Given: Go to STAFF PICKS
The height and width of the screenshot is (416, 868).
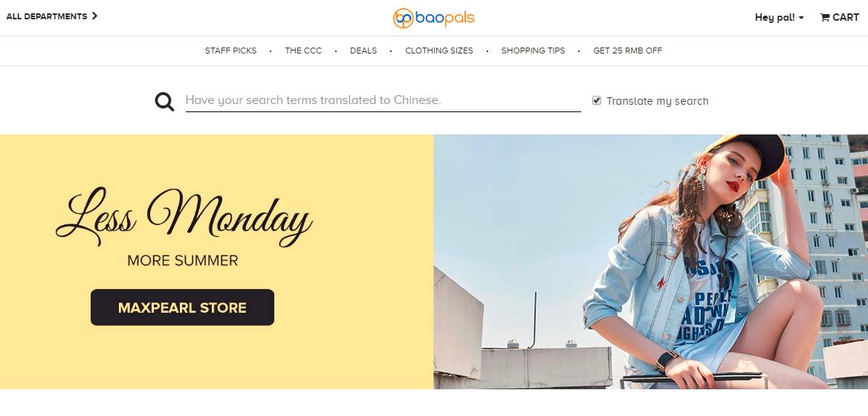Looking at the screenshot, I should [231, 51].
